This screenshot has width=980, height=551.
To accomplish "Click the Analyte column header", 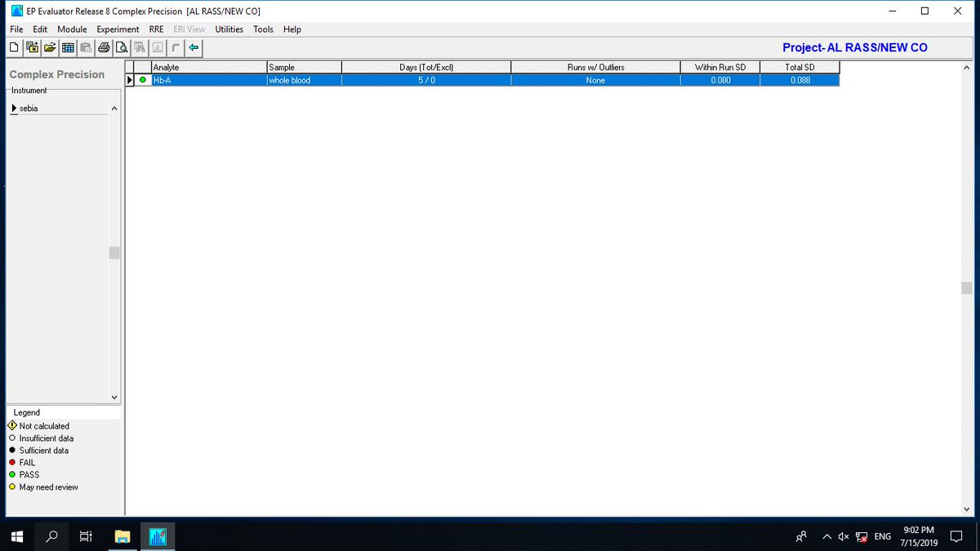I will coord(209,67).
